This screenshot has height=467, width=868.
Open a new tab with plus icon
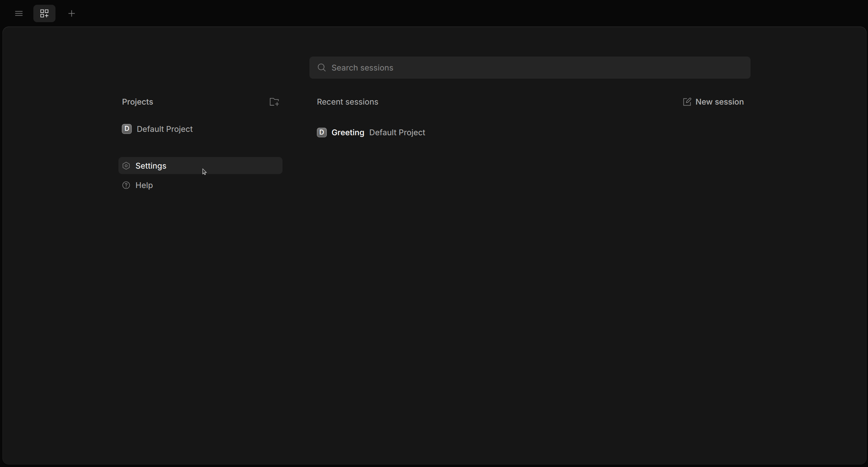[72, 14]
